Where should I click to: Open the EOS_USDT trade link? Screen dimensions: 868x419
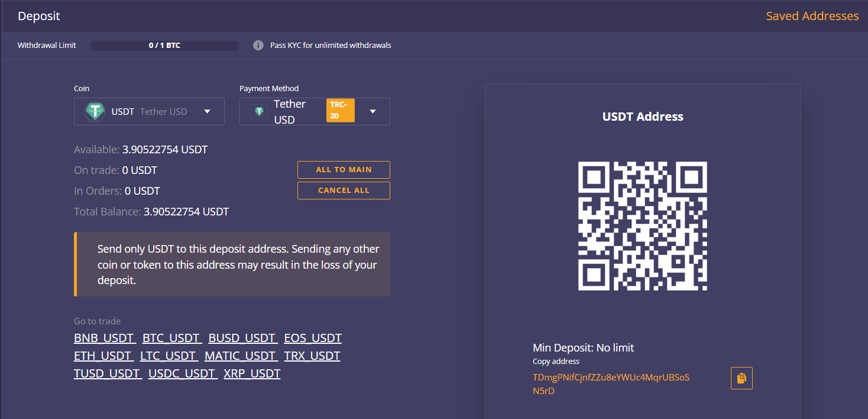313,338
